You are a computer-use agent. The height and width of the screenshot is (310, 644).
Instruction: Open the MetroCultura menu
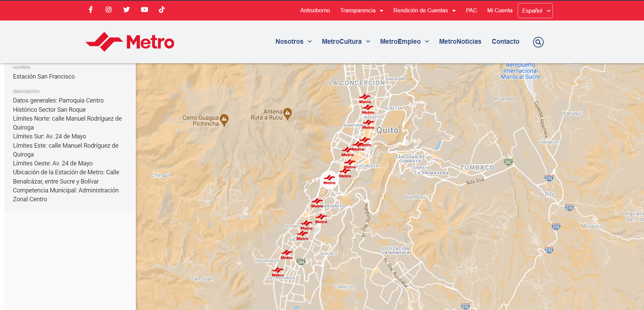[x=346, y=42]
